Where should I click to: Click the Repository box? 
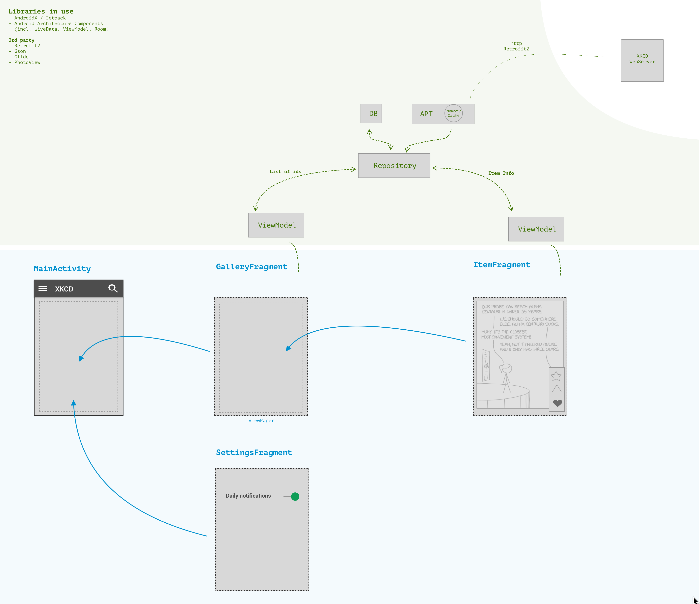pyautogui.click(x=394, y=165)
